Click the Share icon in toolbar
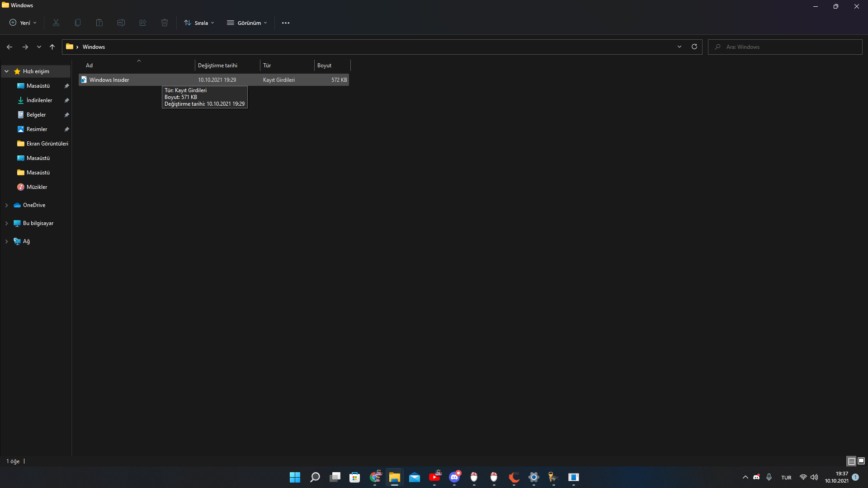 pyautogui.click(x=143, y=23)
